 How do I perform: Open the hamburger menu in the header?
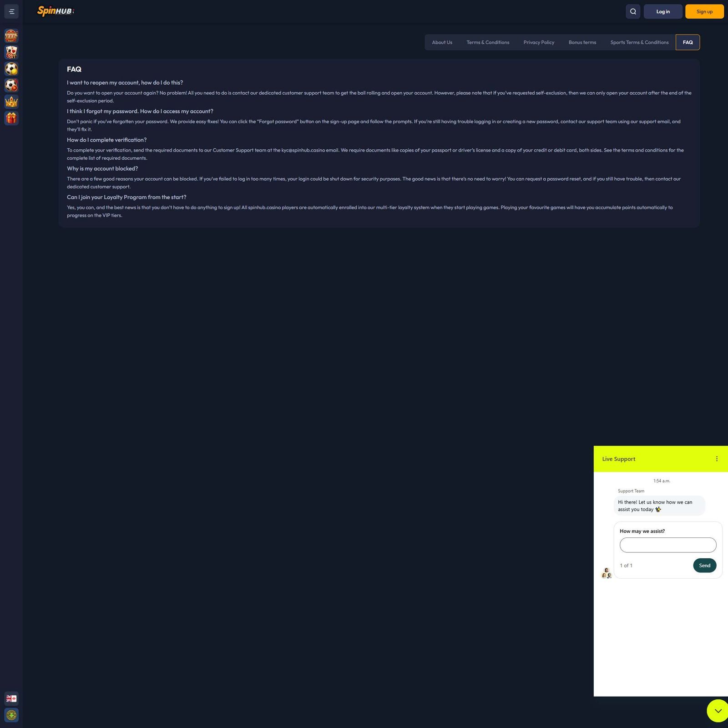(11, 11)
